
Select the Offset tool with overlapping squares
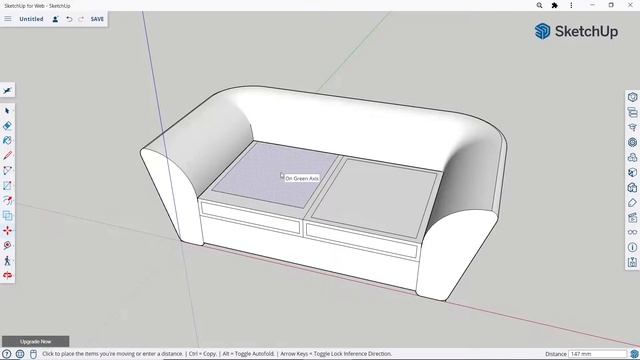point(7,216)
